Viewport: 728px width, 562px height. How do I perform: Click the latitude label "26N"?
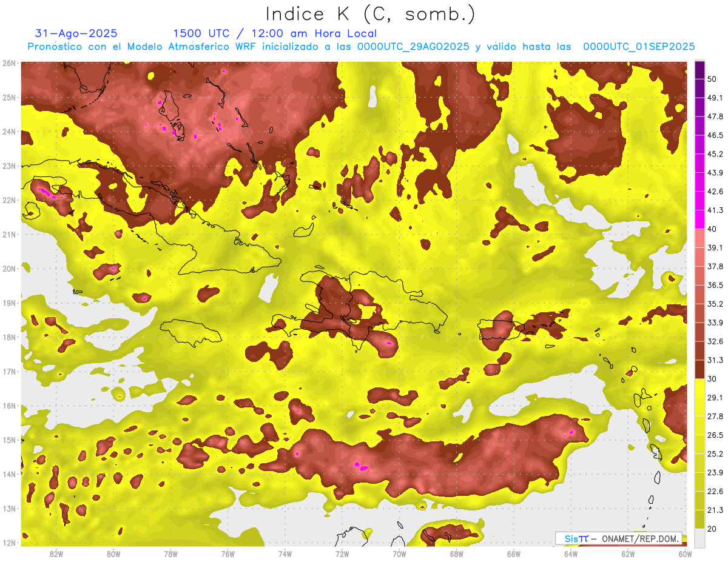tap(9, 63)
